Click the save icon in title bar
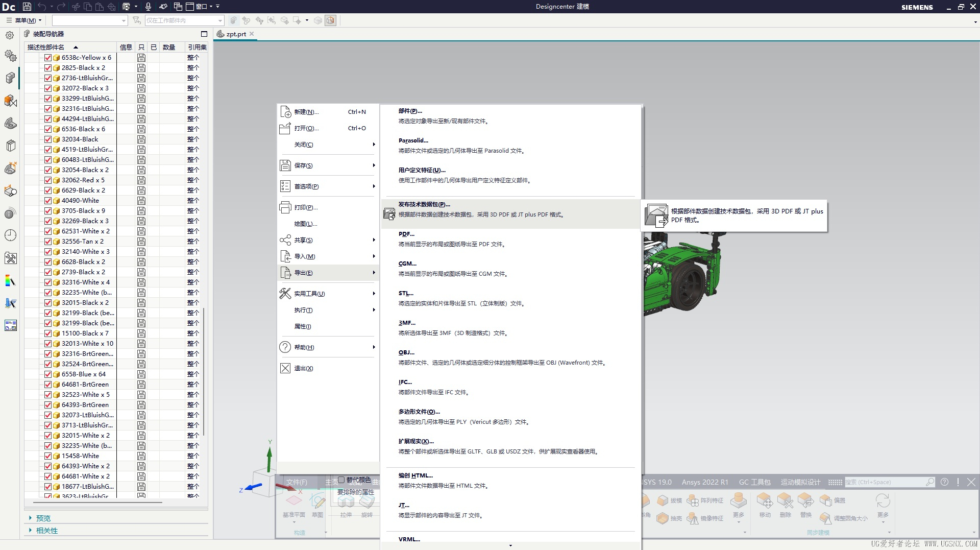Image resolution: width=980 pixels, height=550 pixels. [x=27, y=7]
